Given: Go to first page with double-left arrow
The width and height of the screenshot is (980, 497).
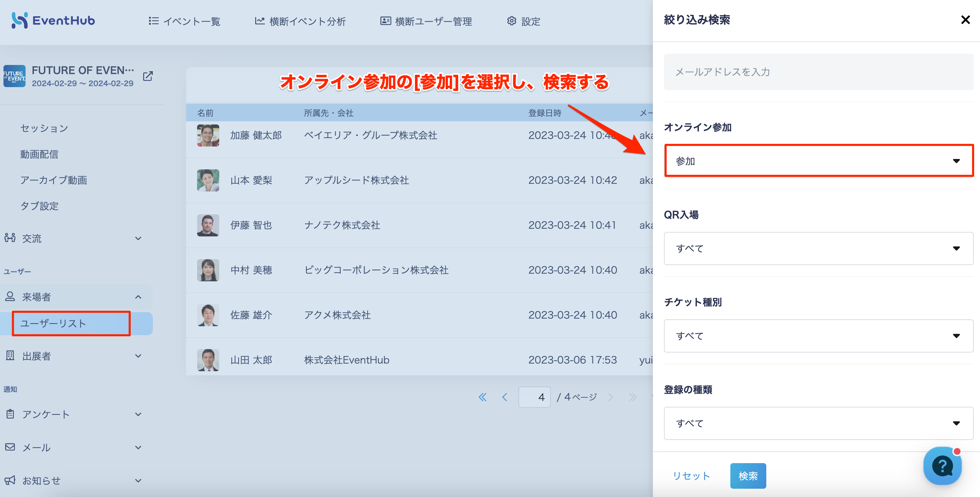Looking at the screenshot, I should click(x=482, y=397).
